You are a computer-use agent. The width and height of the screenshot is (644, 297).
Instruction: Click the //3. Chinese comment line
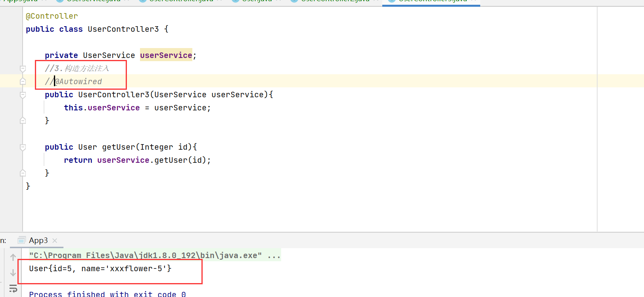[77, 68]
